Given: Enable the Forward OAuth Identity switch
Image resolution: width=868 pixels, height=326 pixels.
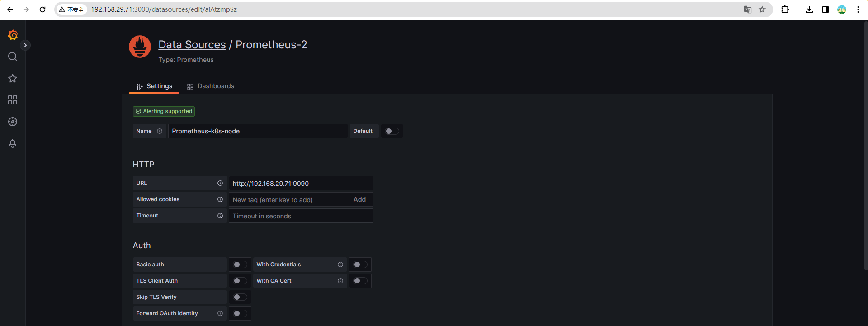Looking at the screenshot, I should point(240,313).
